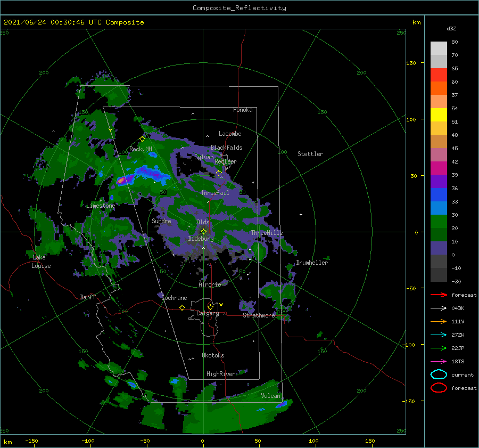Image resolution: width=479 pixels, height=448 pixels.
Task: Click the Calgary city label
Action: pyautogui.click(x=208, y=313)
